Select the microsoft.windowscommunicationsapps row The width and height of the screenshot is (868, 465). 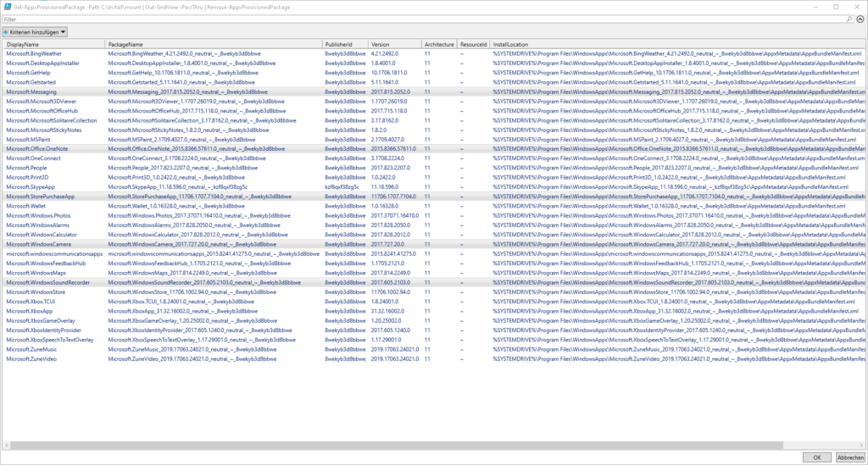point(434,254)
